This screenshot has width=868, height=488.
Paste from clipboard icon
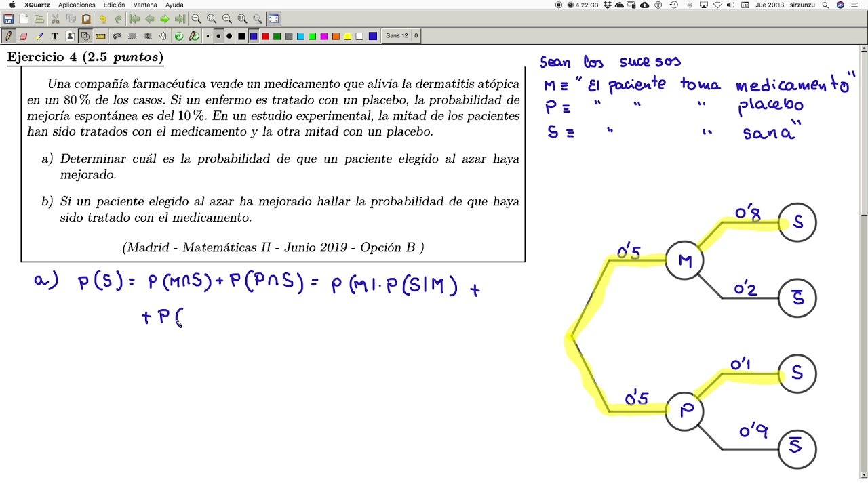coord(86,19)
